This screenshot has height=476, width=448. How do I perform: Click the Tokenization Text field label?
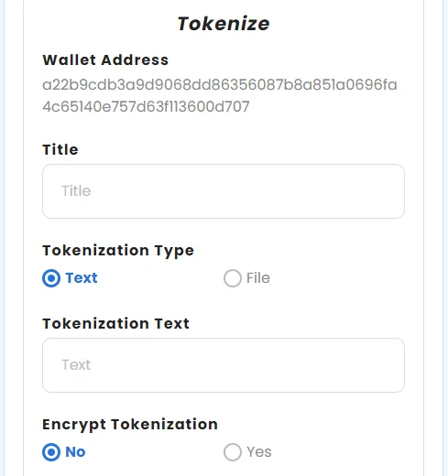pos(116,323)
